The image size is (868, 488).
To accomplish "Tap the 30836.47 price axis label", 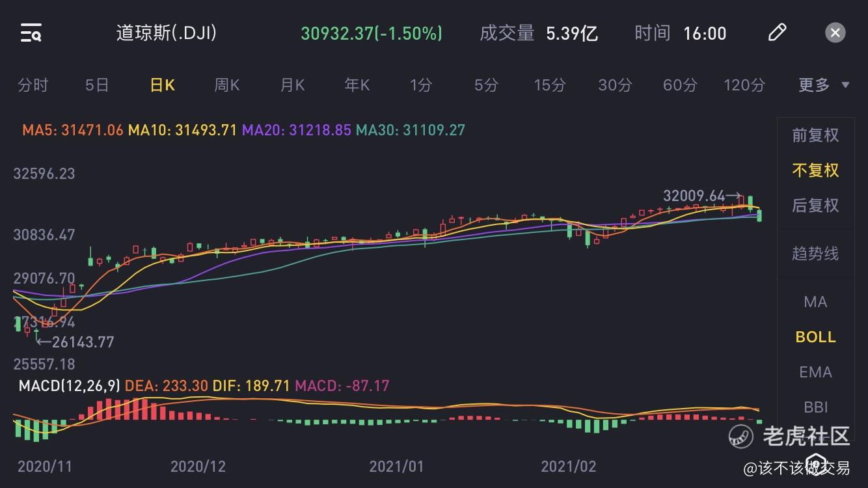I will tap(44, 235).
